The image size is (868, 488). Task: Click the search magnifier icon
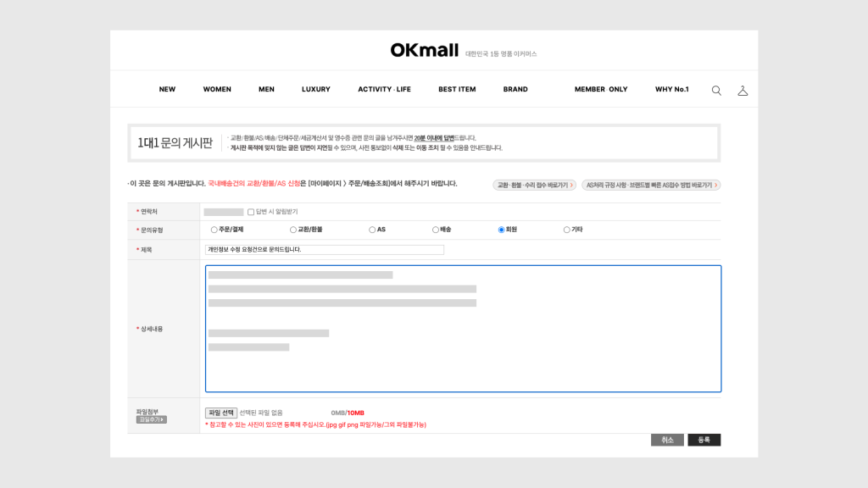click(x=716, y=90)
